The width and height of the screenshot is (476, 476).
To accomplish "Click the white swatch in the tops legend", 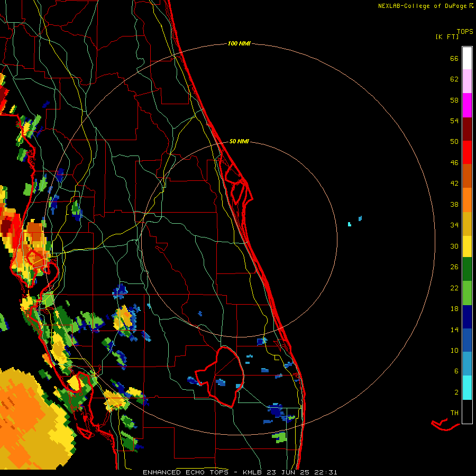I will click(x=467, y=58).
